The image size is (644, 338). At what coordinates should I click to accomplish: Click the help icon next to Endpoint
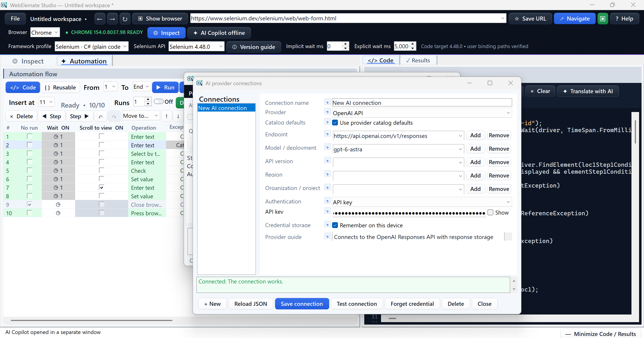tap(327, 134)
